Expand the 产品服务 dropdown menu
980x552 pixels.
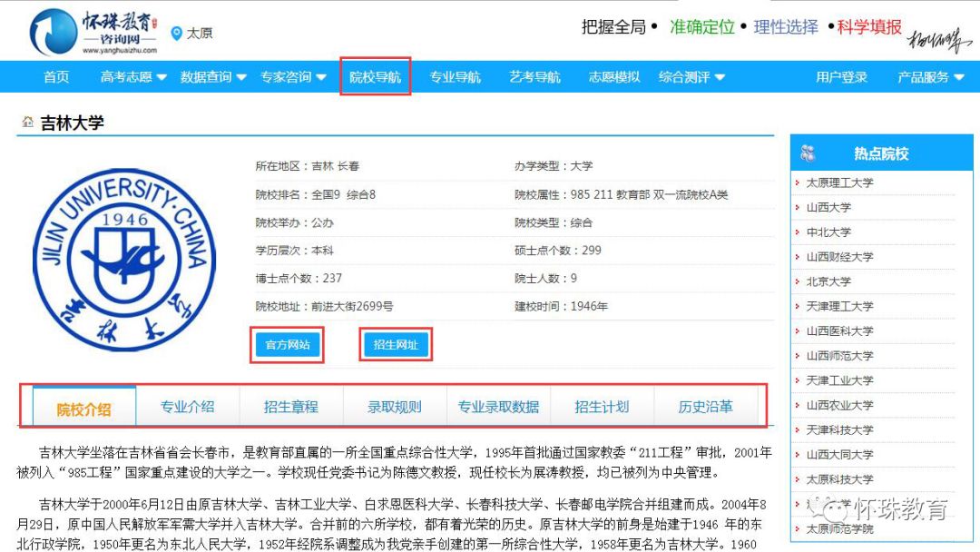click(x=931, y=77)
